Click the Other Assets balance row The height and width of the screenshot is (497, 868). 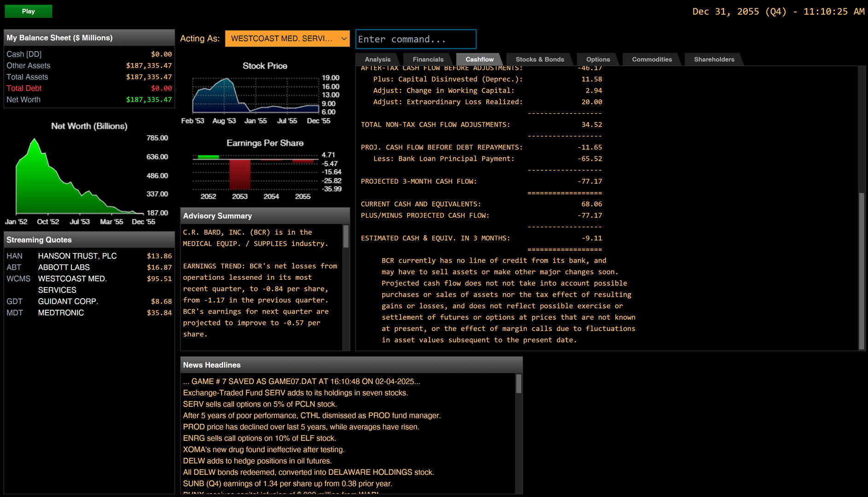point(89,66)
